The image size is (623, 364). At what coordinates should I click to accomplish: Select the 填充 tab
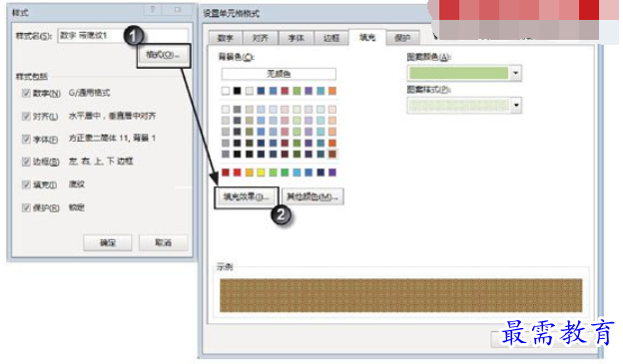[x=367, y=37]
